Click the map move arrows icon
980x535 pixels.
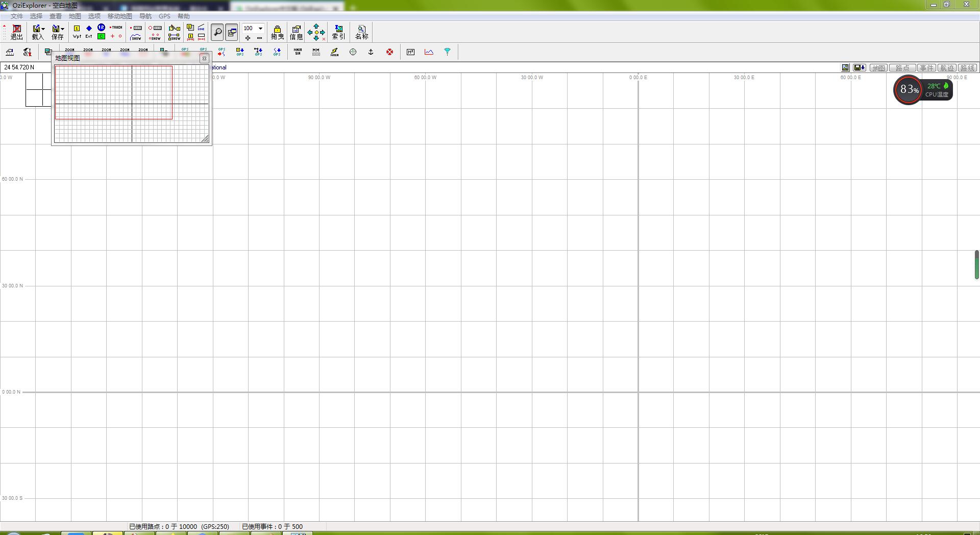pyautogui.click(x=316, y=32)
